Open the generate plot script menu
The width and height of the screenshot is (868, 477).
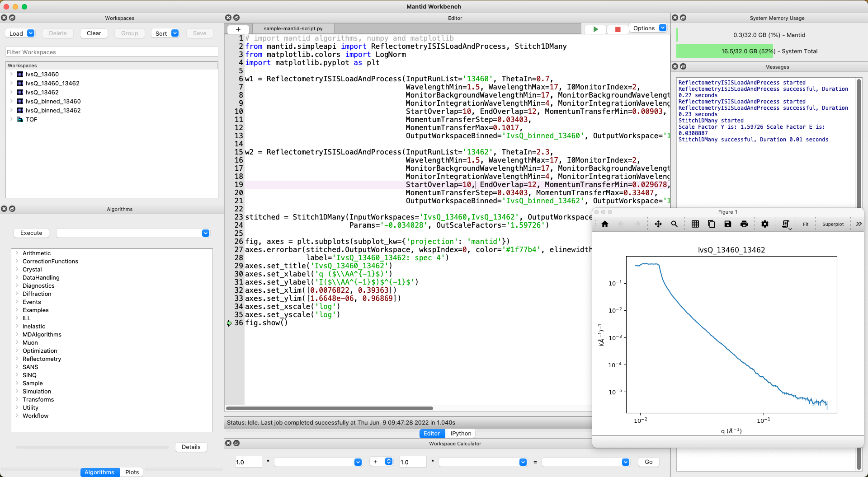[787, 224]
